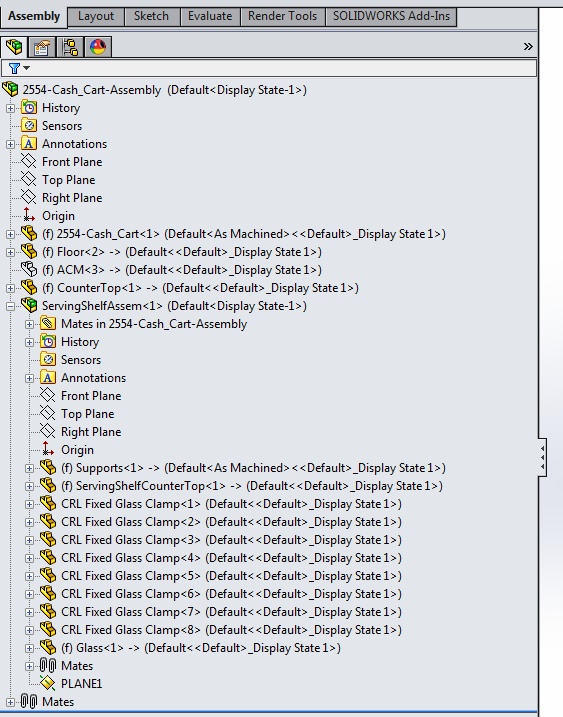Open the ConfigurationManager tab icon

click(x=70, y=47)
